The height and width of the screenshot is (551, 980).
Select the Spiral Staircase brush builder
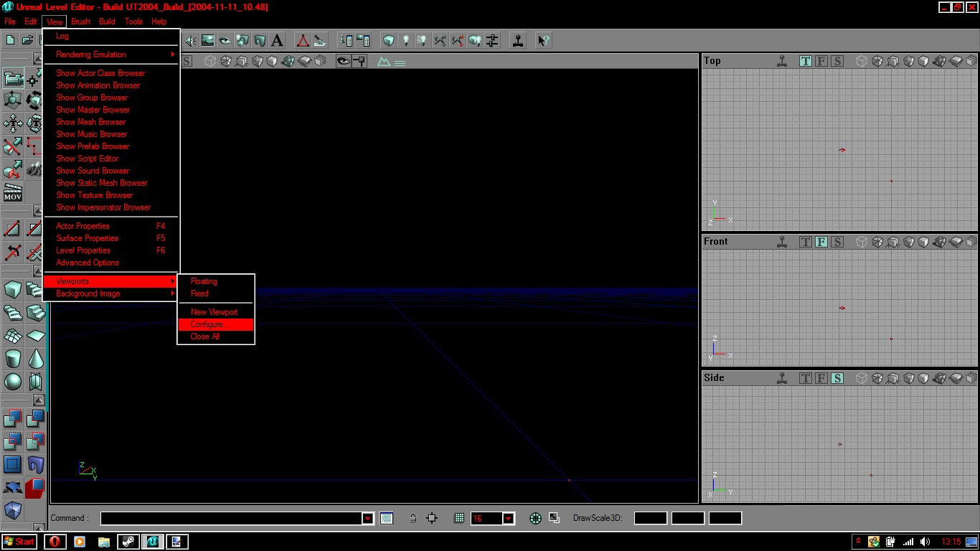tap(13, 312)
